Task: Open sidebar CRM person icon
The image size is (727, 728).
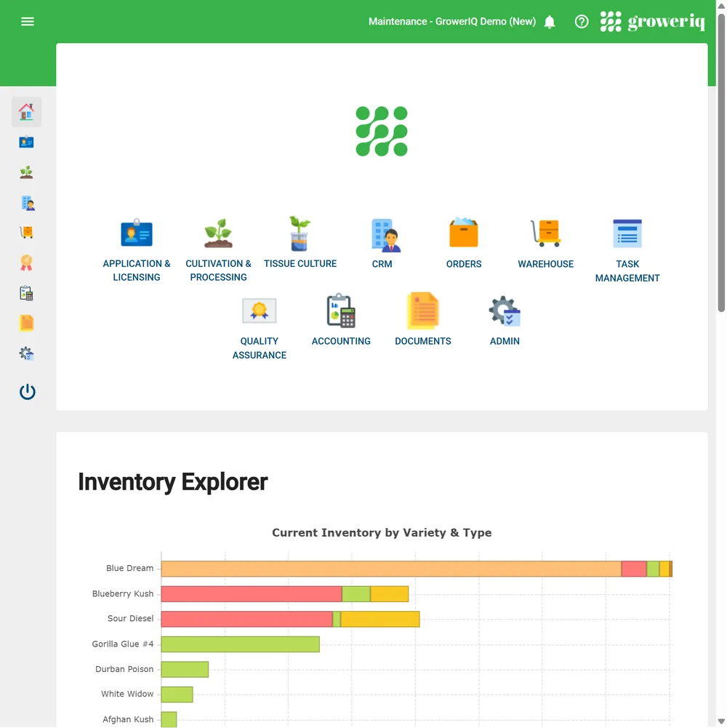Action: [28, 203]
